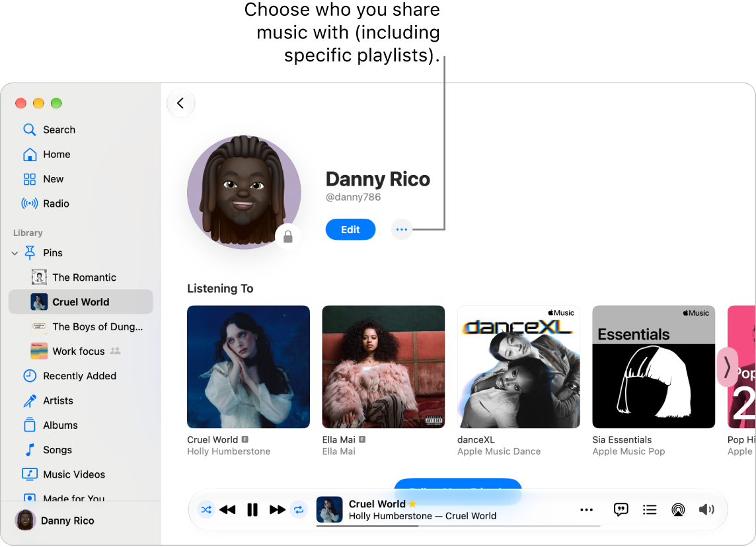The image size is (756, 547).
Task: Toggle repeat in the playback bar
Action: click(299, 509)
